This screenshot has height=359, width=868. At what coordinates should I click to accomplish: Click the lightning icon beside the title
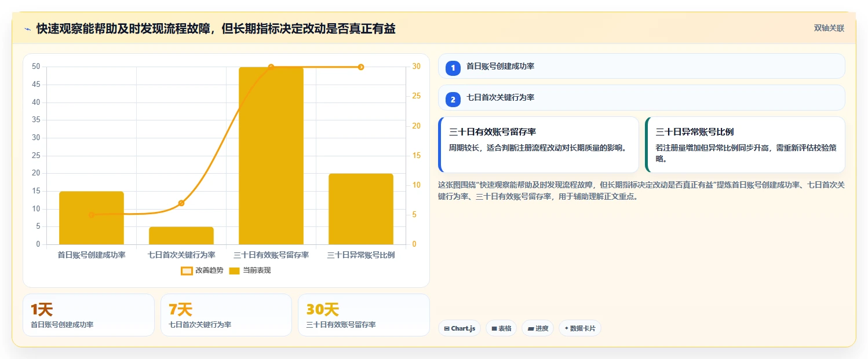pyautogui.click(x=27, y=29)
